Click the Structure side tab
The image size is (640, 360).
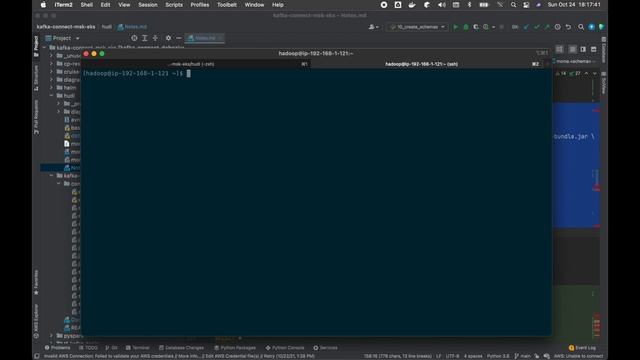click(x=36, y=78)
